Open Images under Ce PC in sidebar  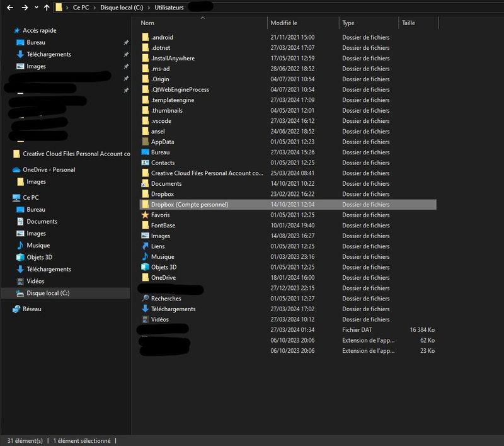(x=36, y=233)
